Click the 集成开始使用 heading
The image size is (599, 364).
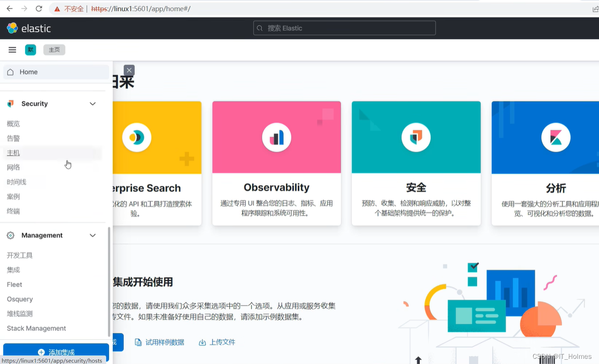click(143, 282)
